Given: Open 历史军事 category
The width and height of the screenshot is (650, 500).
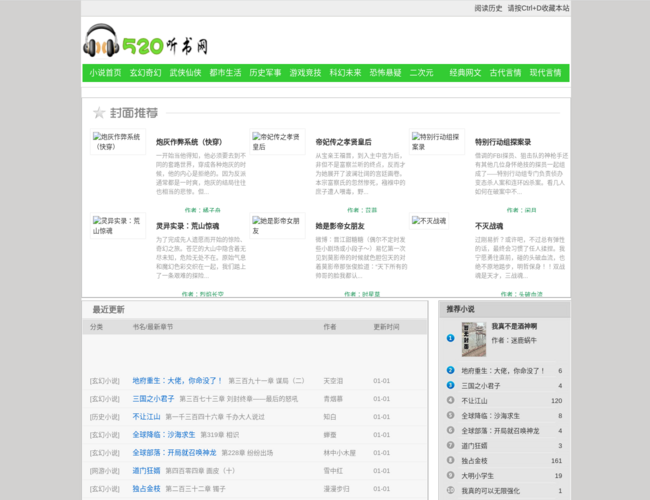Looking at the screenshot, I should click(265, 73).
